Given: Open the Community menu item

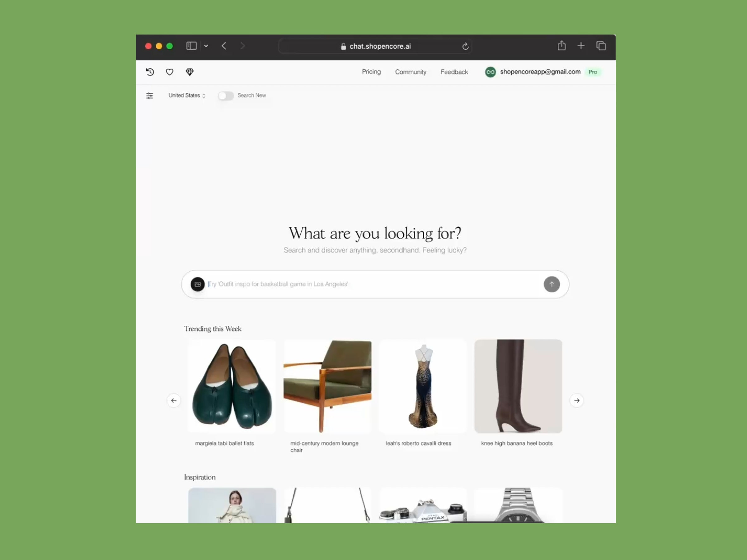Looking at the screenshot, I should [x=411, y=72].
